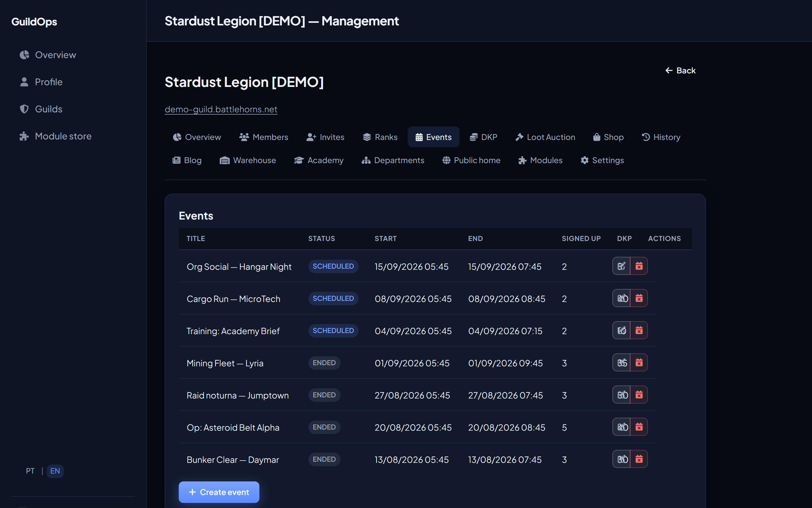The image size is (812, 508).
Task: Switch to the DKP tab
Action: click(x=484, y=137)
